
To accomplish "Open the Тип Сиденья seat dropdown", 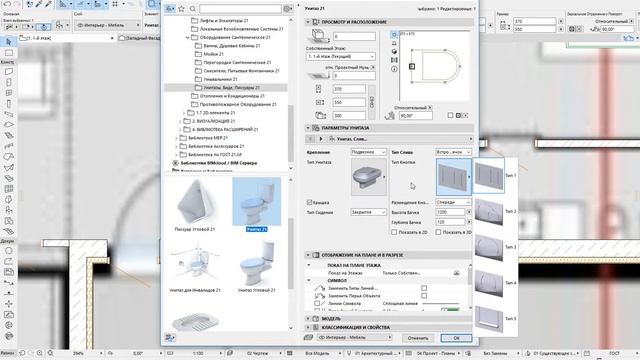I will point(369,212).
